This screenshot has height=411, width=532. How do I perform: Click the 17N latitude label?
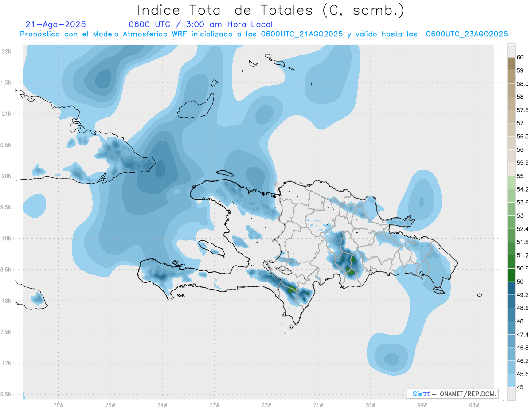pos(6,363)
